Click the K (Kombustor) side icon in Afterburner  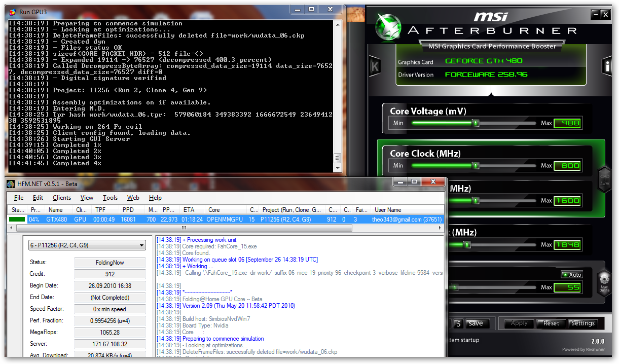pyautogui.click(x=375, y=66)
